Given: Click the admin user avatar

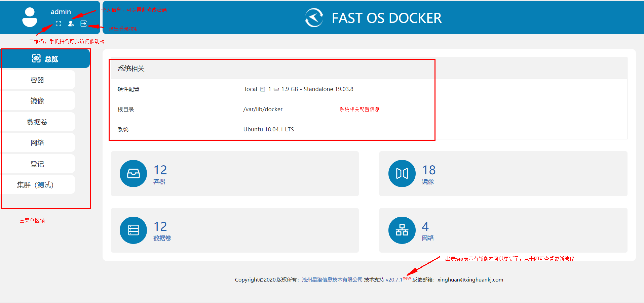Looking at the screenshot, I should [x=30, y=17].
